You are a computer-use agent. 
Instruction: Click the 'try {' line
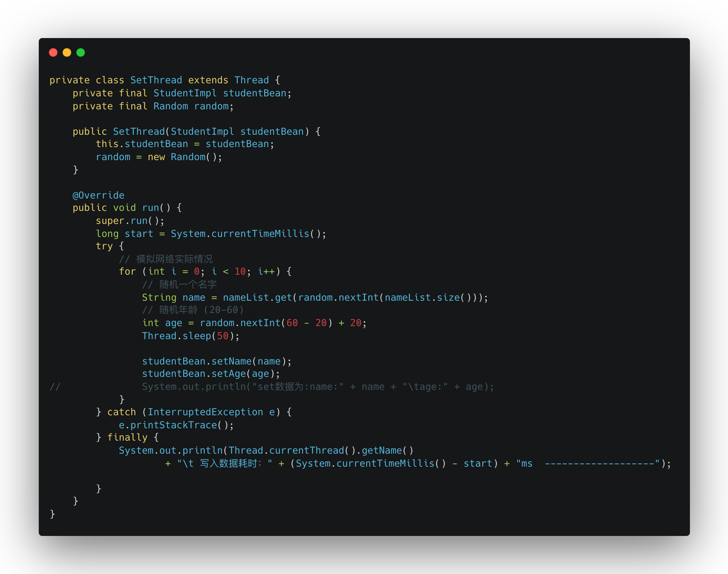coord(110,246)
